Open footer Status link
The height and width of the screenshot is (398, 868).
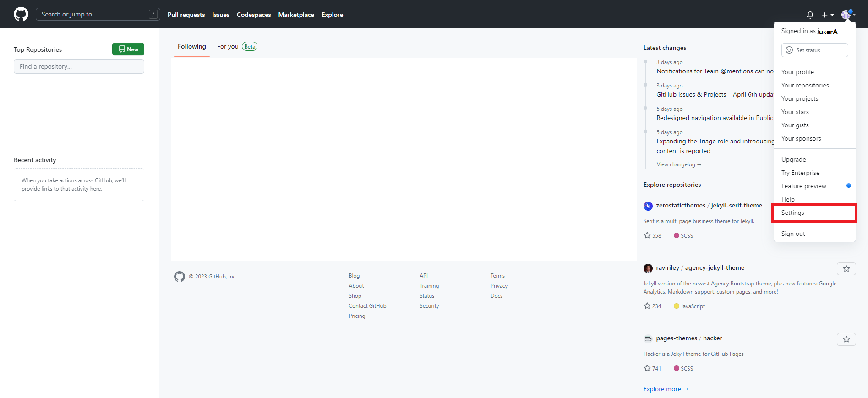[x=427, y=296]
